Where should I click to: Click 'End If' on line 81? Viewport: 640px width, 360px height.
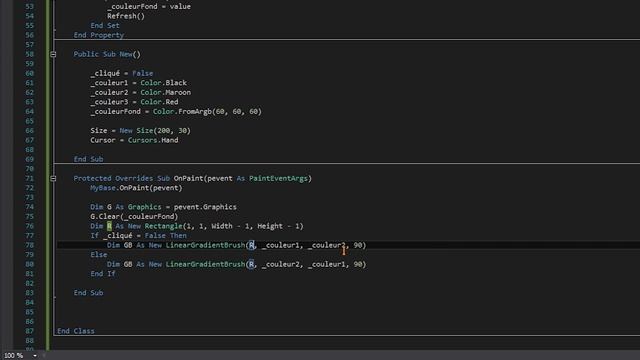[103, 274]
